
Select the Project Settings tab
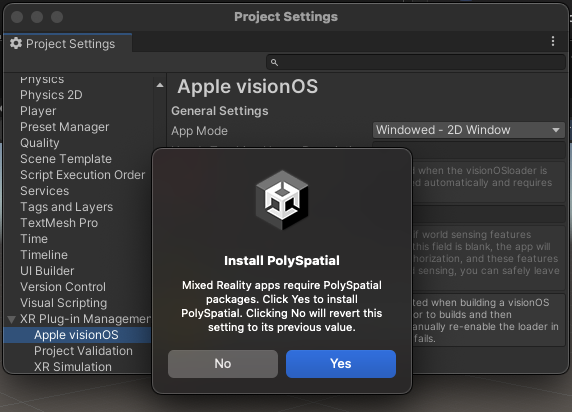(68, 43)
